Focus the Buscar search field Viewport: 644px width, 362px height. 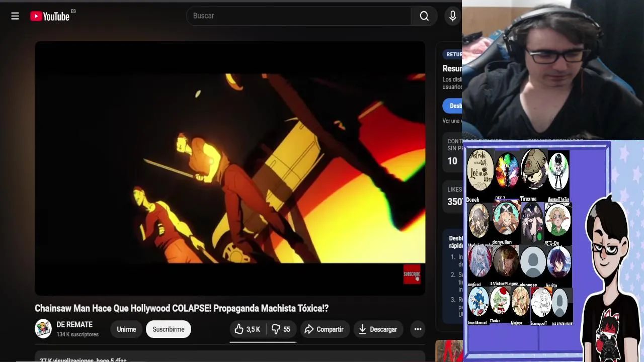click(x=299, y=16)
